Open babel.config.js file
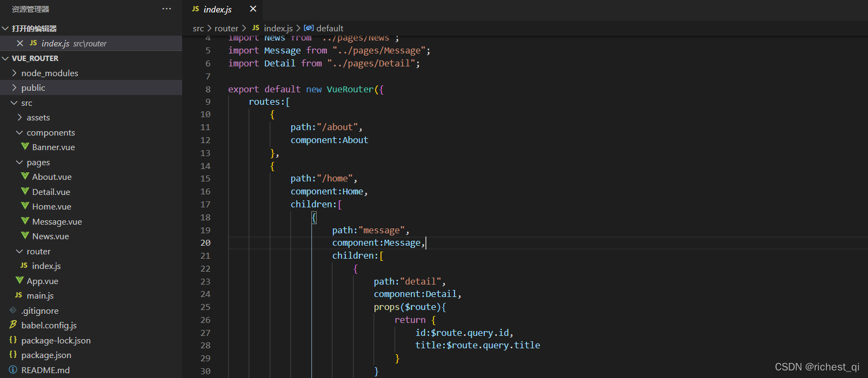This screenshot has height=378, width=868. tap(49, 325)
